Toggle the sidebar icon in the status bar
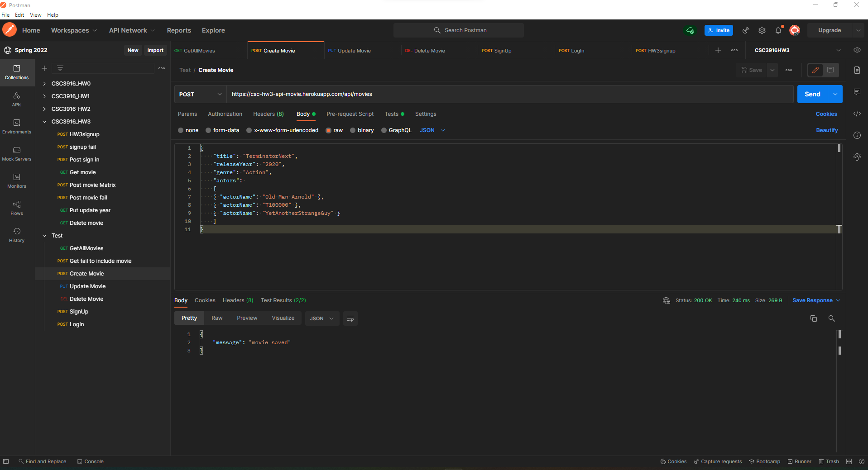 [6, 461]
